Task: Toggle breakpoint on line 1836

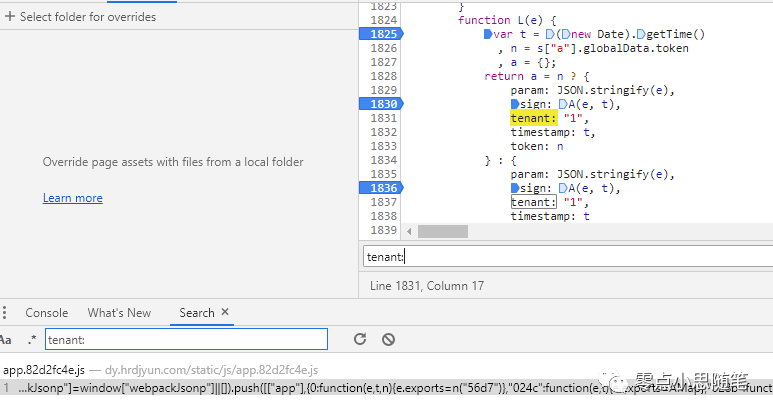Action: click(x=382, y=188)
